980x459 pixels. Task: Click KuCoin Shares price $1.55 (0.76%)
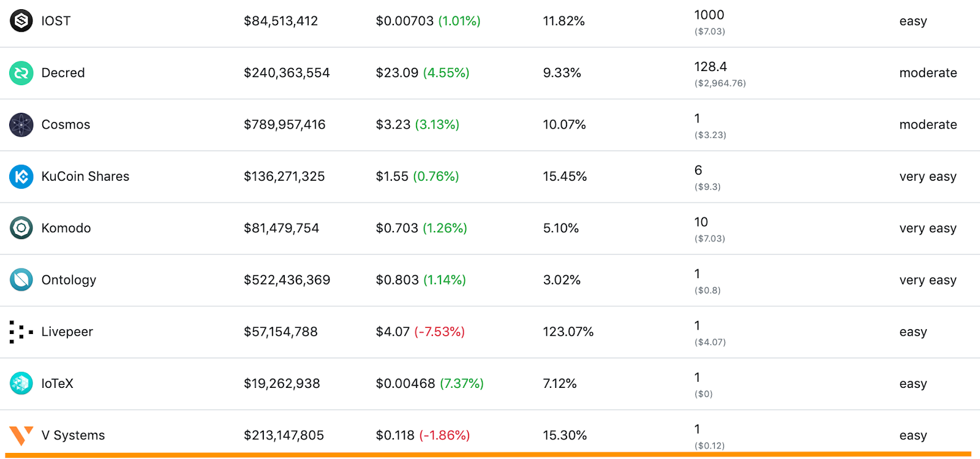click(x=417, y=176)
